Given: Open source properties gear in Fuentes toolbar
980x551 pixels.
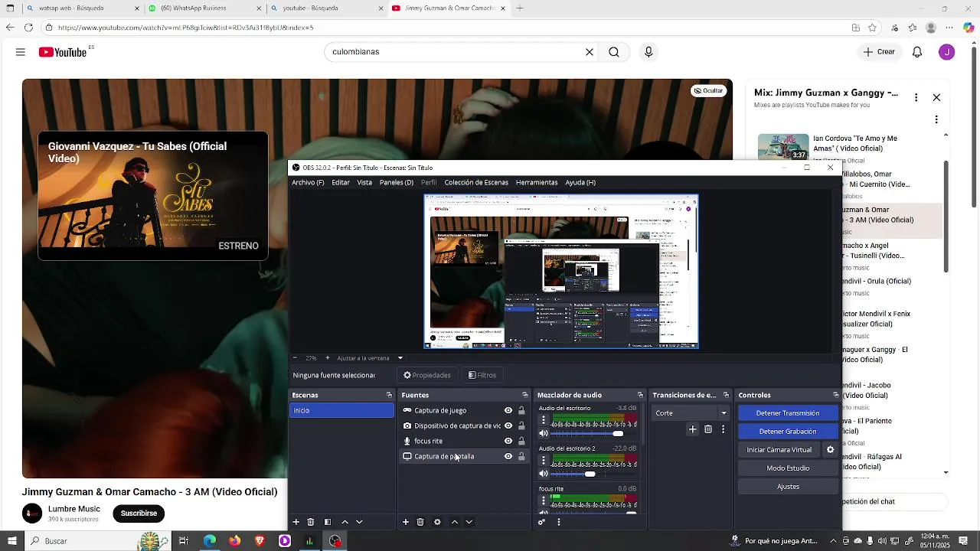Looking at the screenshot, I should pyautogui.click(x=437, y=522).
